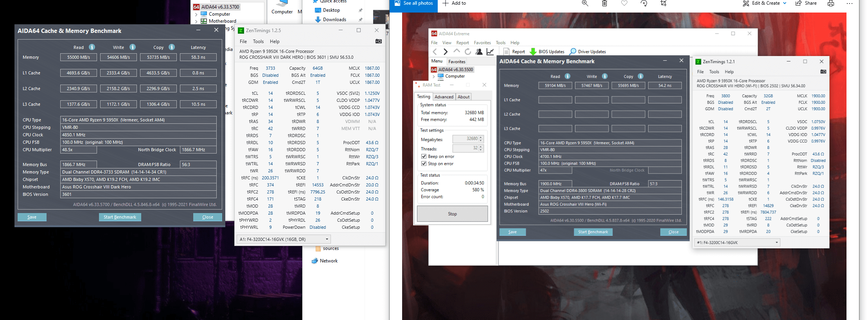Viewport: 868px width, 320px height.
Task: Click the user icon in AIDA64 Extreme toolbar
Action: click(479, 51)
